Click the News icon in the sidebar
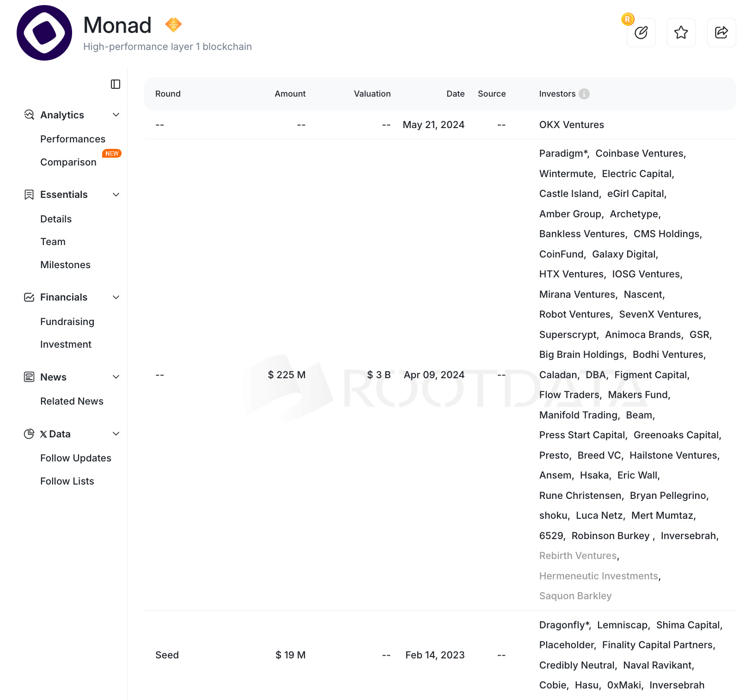Screen dimensions: 745x700 pos(29,377)
